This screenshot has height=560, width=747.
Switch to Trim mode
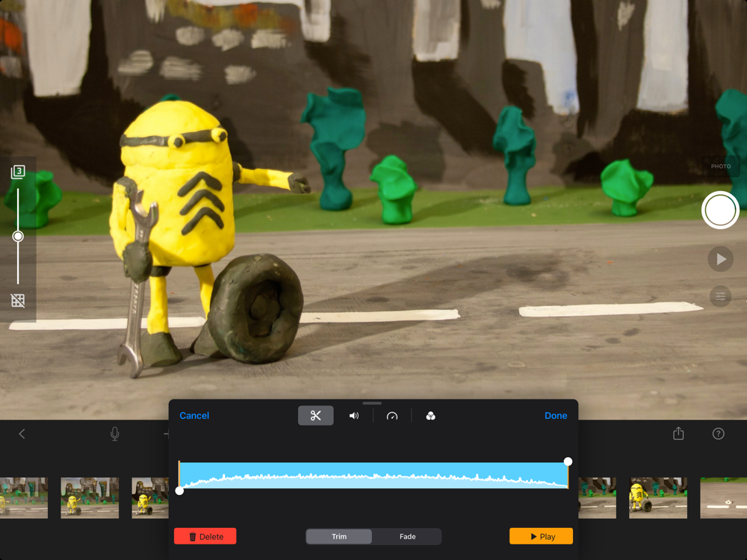pos(338,536)
